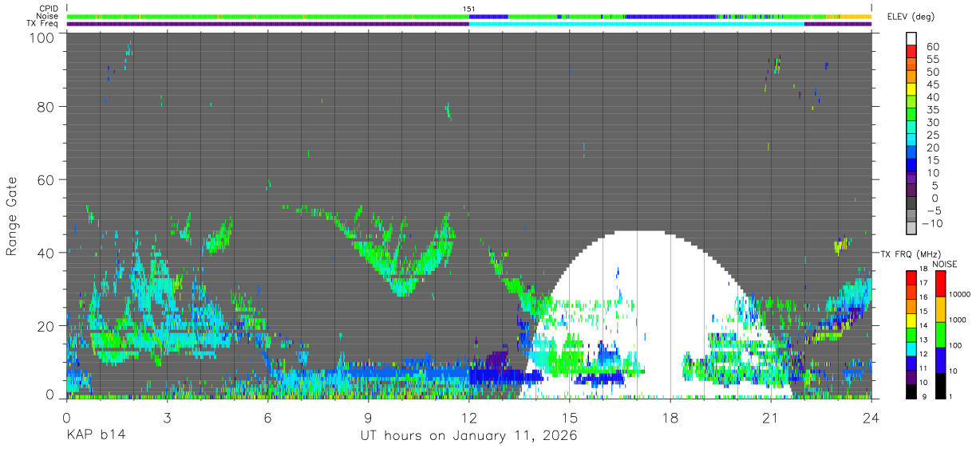Screen dimensions: 980x452
Task: Click the 20 tick on Range Gate axis
Action: click(45, 326)
